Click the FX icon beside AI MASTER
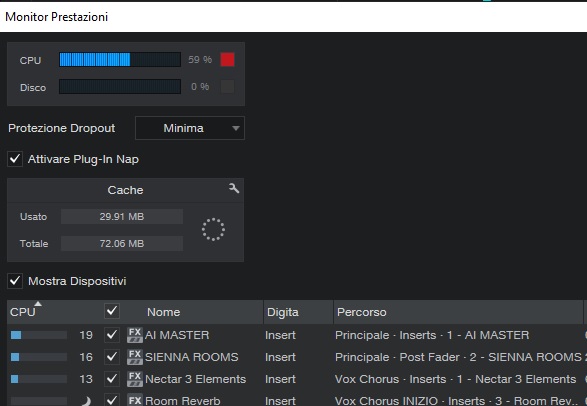 tap(135, 335)
